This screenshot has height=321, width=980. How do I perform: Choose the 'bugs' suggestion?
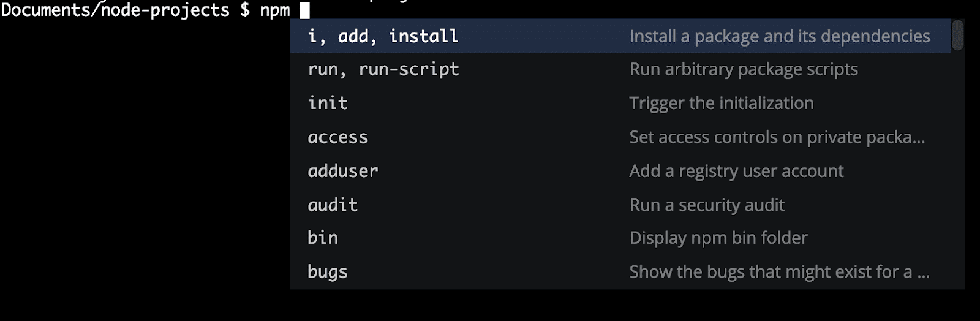point(620,272)
